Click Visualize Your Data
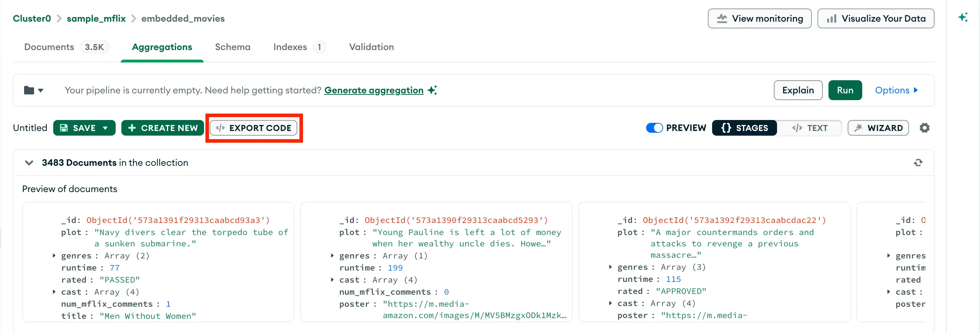Image resolution: width=980 pixels, height=333 pixels. [x=876, y=18]
